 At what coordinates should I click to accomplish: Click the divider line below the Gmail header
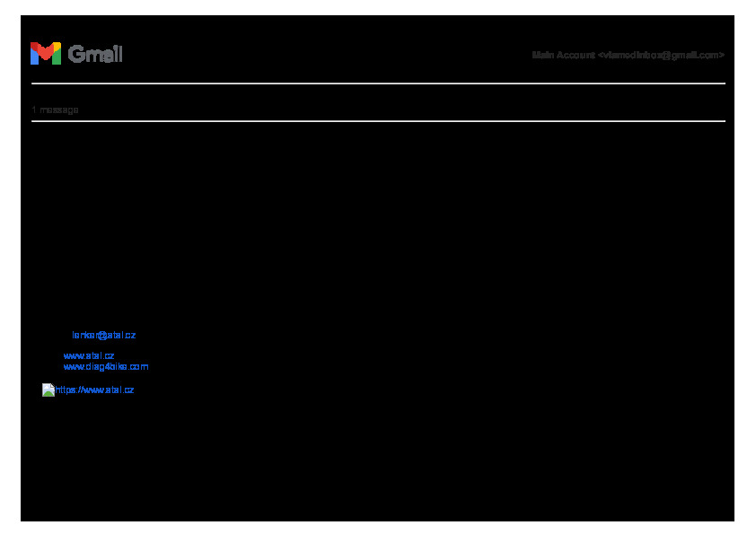377,83
